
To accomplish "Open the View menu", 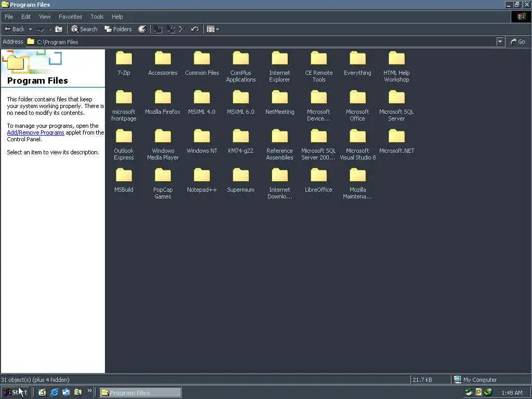I will tap(45, 17).
